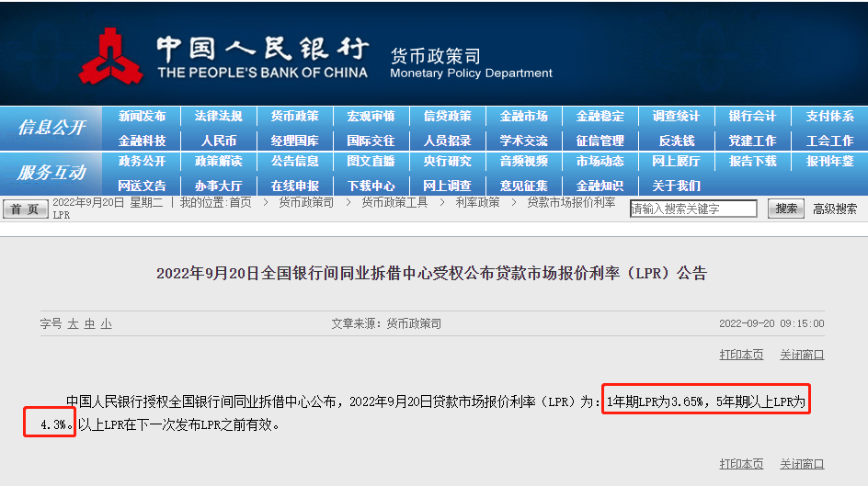Open 高级搜索 advanced search

pos(835,209)
